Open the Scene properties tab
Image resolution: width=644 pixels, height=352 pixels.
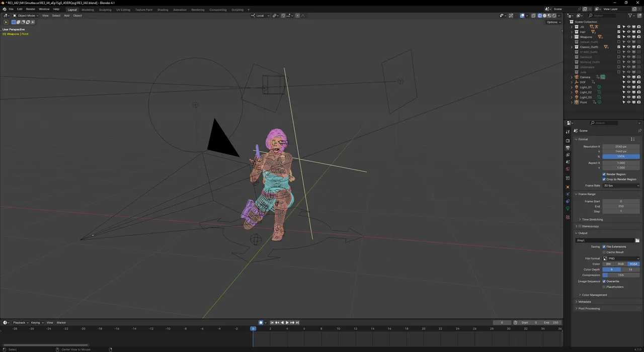tap(568, 162)
